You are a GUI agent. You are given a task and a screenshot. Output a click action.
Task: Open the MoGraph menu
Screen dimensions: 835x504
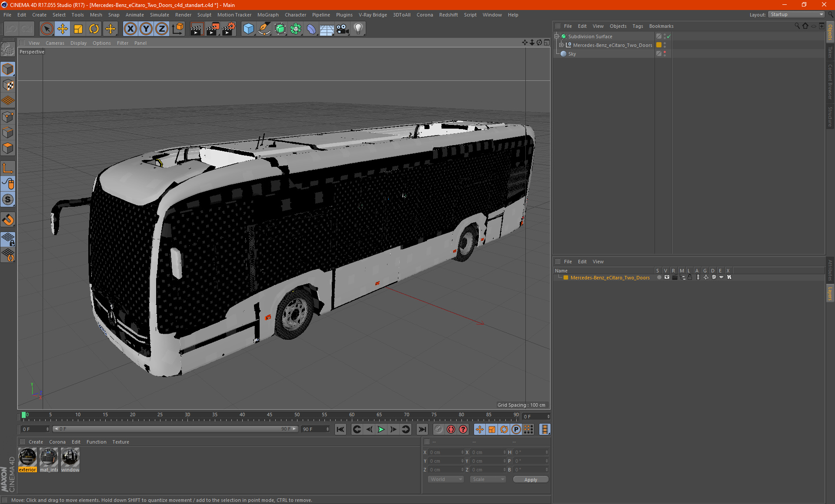click(x=268, y=15)
